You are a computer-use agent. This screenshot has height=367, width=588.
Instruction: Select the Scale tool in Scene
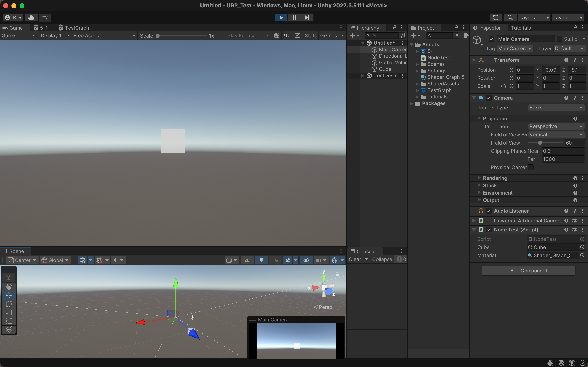[9, 313]
